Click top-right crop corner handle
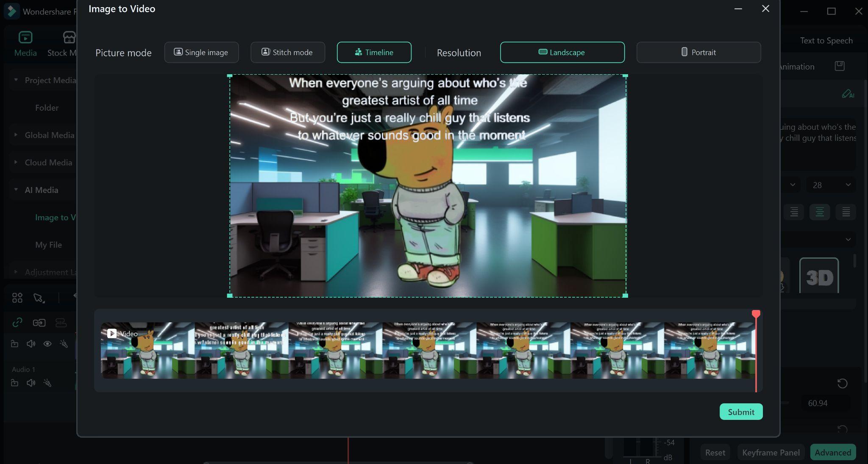 pyautogui.click(x=625, y=76)
